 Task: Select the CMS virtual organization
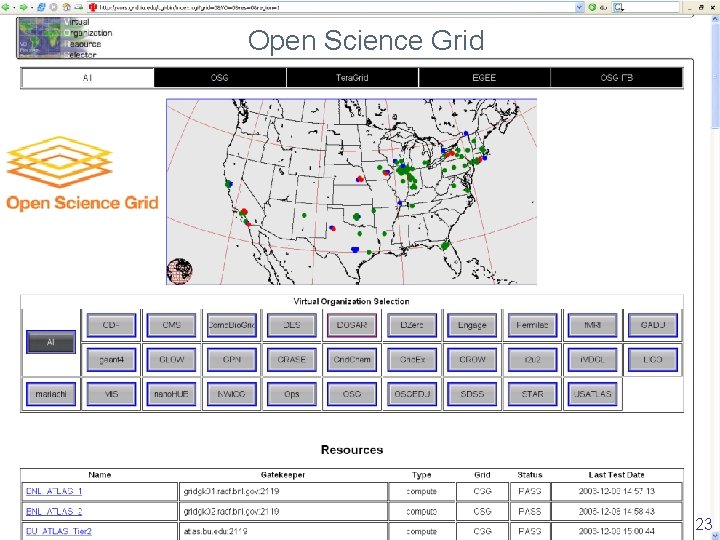click(171, 325)
